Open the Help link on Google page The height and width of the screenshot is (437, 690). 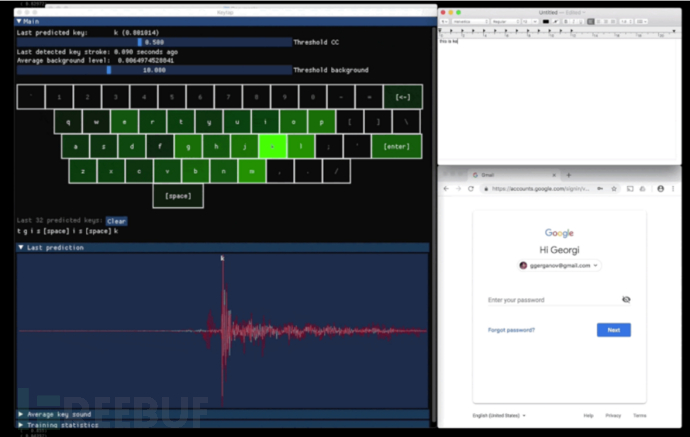(x=588, y=415)
